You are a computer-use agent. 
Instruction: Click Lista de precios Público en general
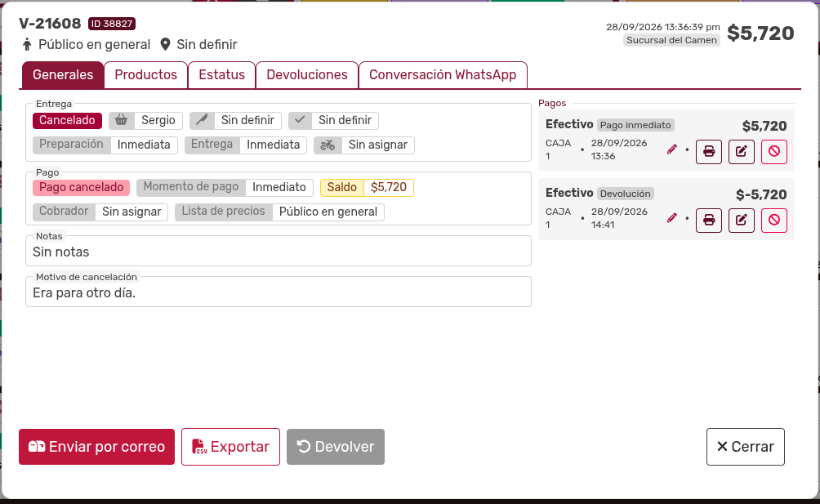click(280, 212)
